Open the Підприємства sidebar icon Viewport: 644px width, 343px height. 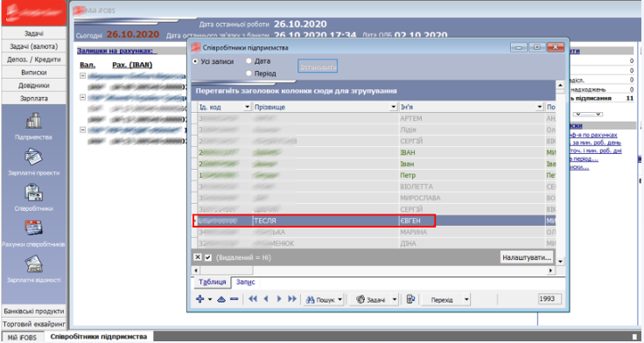(x=33, y=121)
